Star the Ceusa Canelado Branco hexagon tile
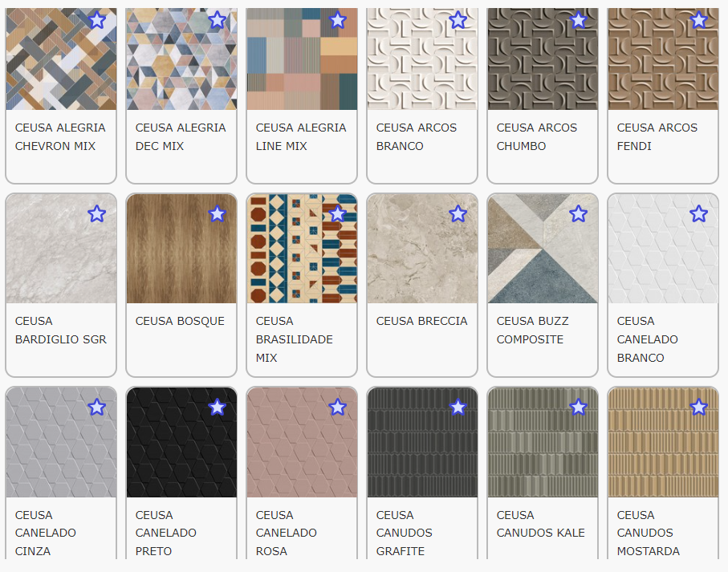The height and width of the screenshot is (572, 728). tap(698, 213)
